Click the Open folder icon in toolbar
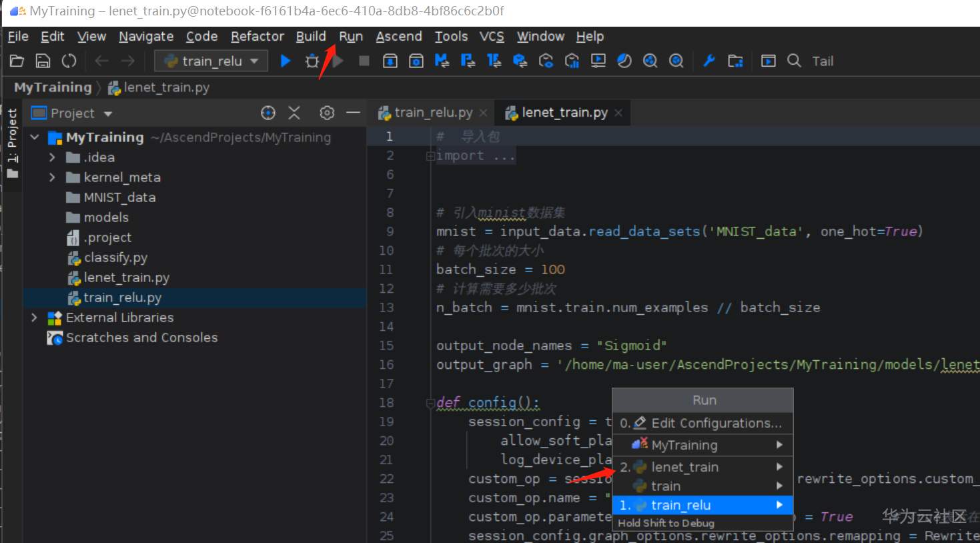This screenshot has height=543, width=980. [x=17, y=61]
